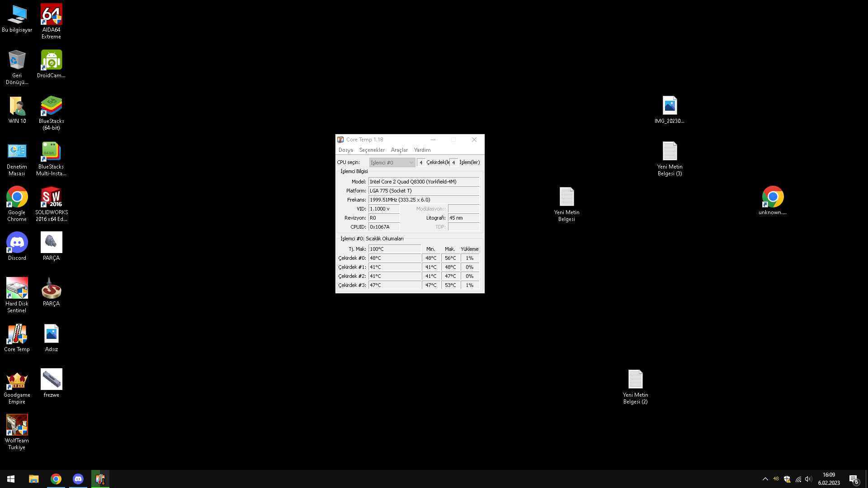Click the Windows Start button

pyautogui.click(x=11, y=479)
